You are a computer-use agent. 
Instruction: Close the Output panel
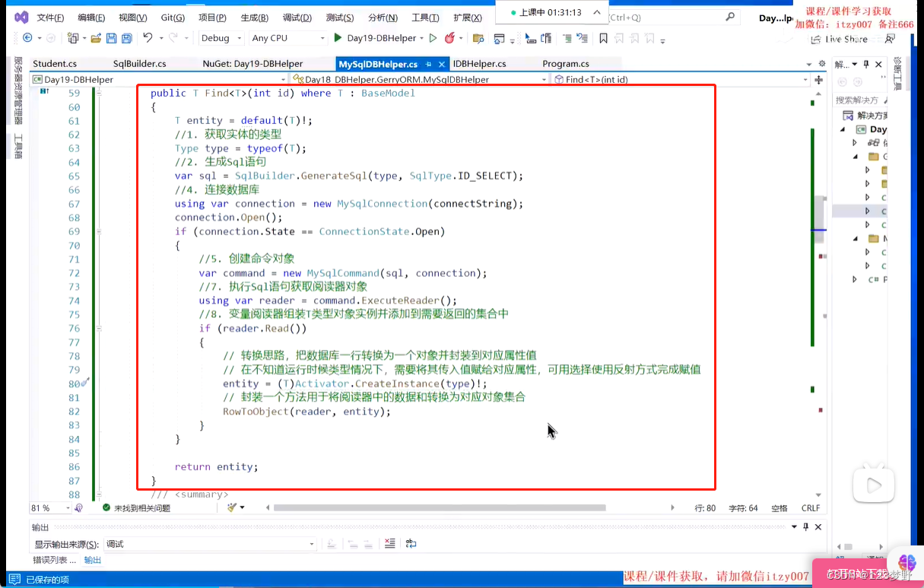818,527
